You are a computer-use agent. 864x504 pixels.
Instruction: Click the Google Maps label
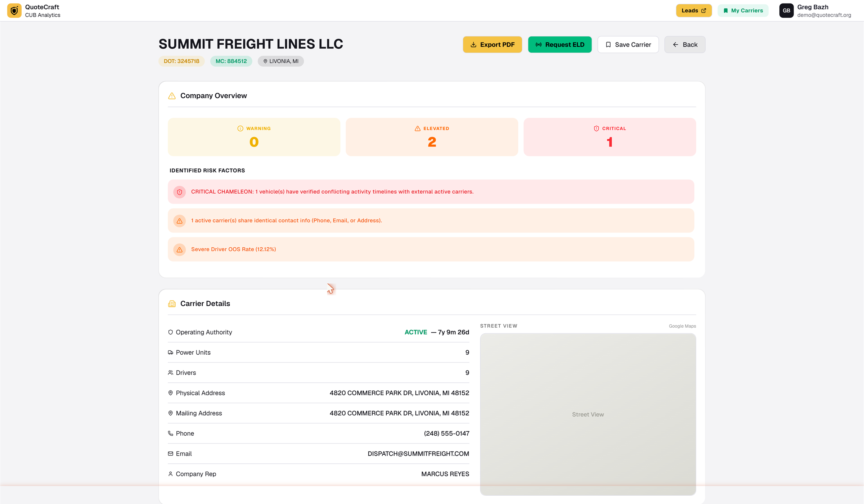click(x=682, y=326)
